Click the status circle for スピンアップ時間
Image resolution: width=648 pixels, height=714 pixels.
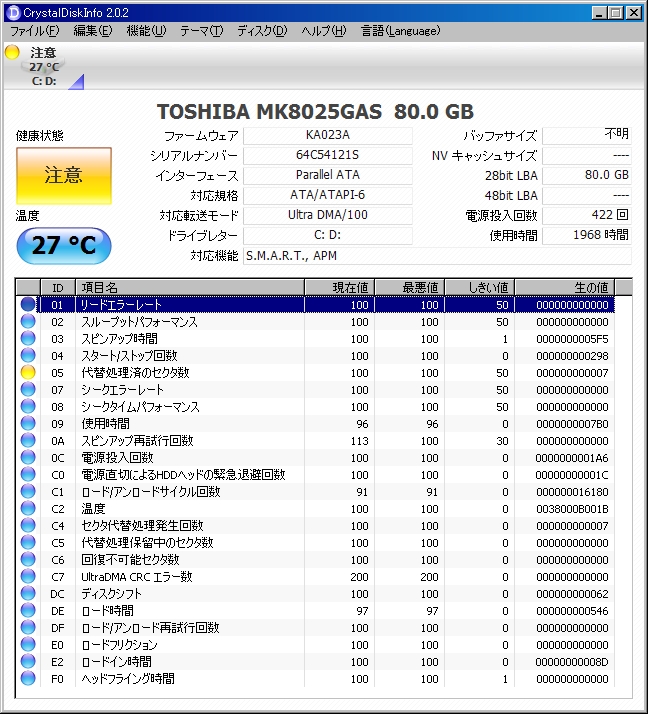(28, 338)
